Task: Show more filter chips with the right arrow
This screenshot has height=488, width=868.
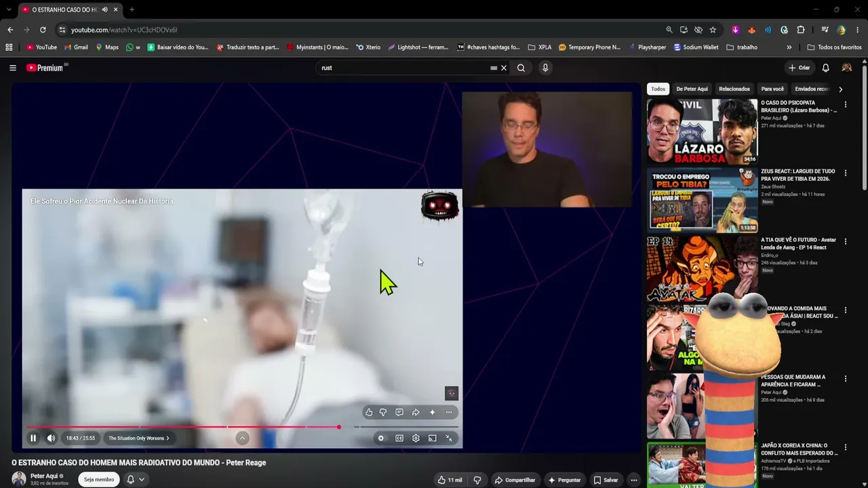Action: pos(840,89)
